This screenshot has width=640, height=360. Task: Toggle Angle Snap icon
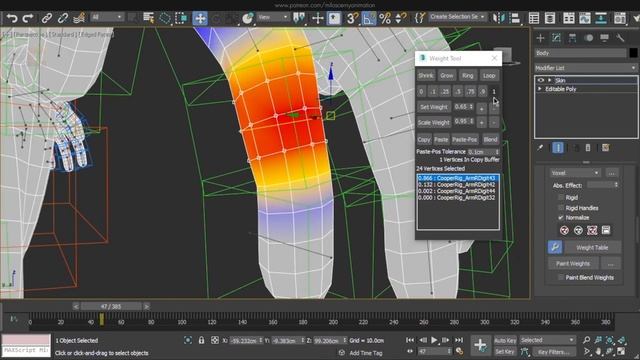(369, 18)
